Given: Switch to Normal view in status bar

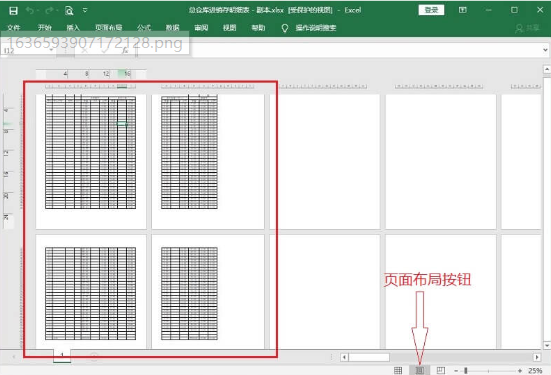Looking at the screenshot, I should [x=398, y=370].
